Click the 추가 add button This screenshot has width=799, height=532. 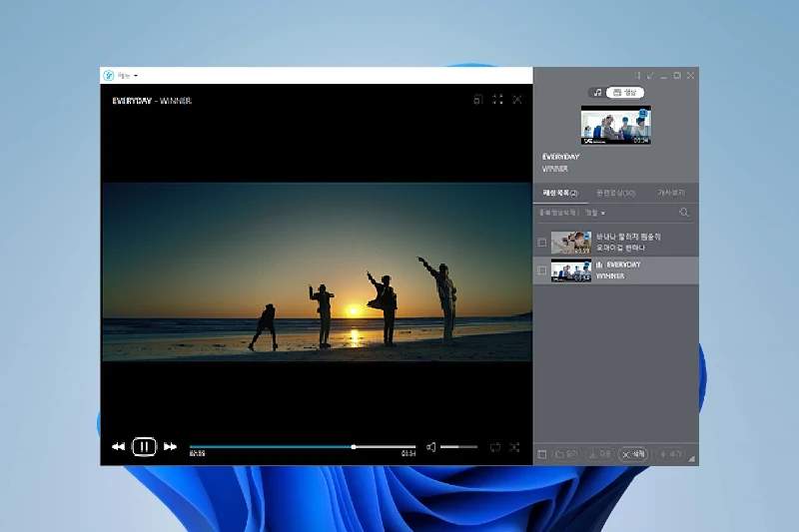pos(670,454)
